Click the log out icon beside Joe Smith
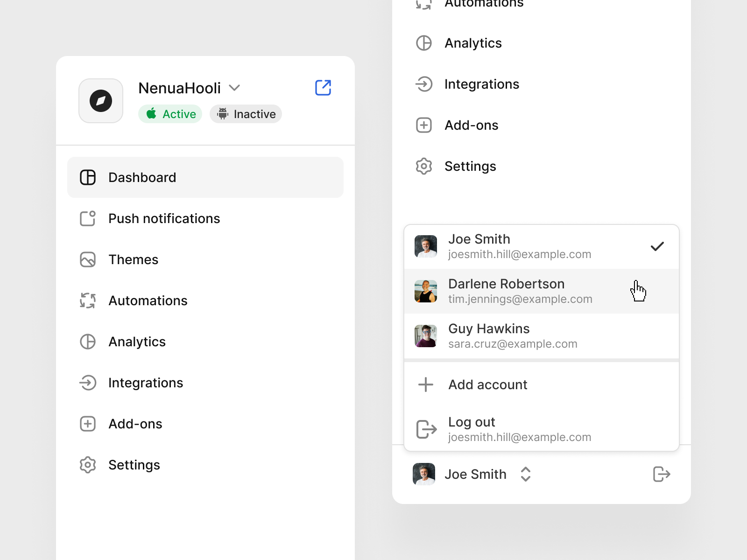This screenshot has width=747, height=560. 661,474
